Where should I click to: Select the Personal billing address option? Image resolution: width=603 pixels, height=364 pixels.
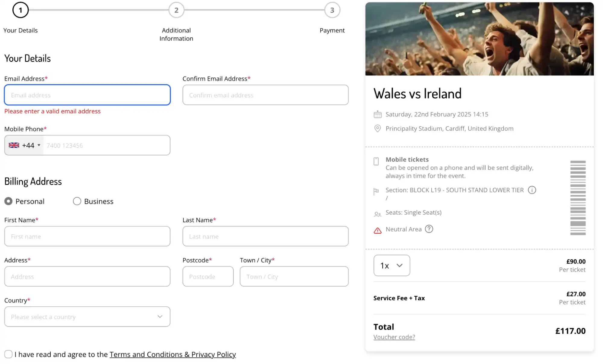point(8,201)
